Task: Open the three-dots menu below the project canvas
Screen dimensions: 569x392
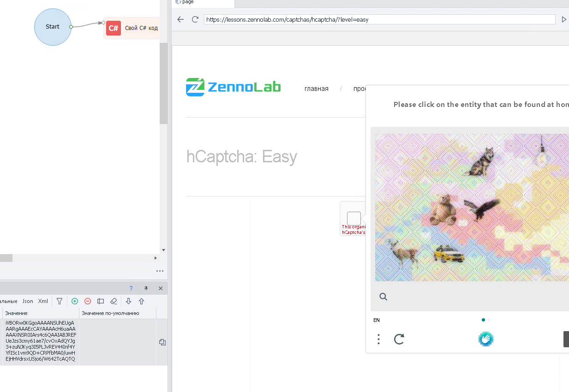Action: [x=160, y=271]
